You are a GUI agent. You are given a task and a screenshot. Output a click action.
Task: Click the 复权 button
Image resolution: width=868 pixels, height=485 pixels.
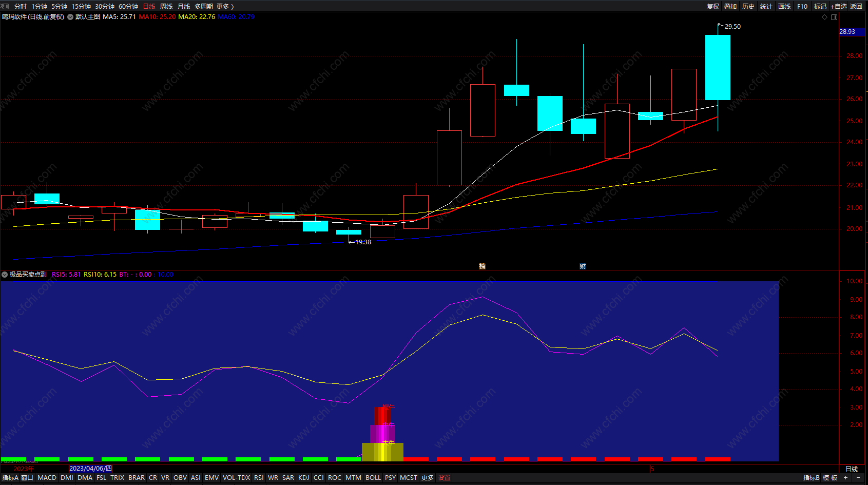coord(713,6)
